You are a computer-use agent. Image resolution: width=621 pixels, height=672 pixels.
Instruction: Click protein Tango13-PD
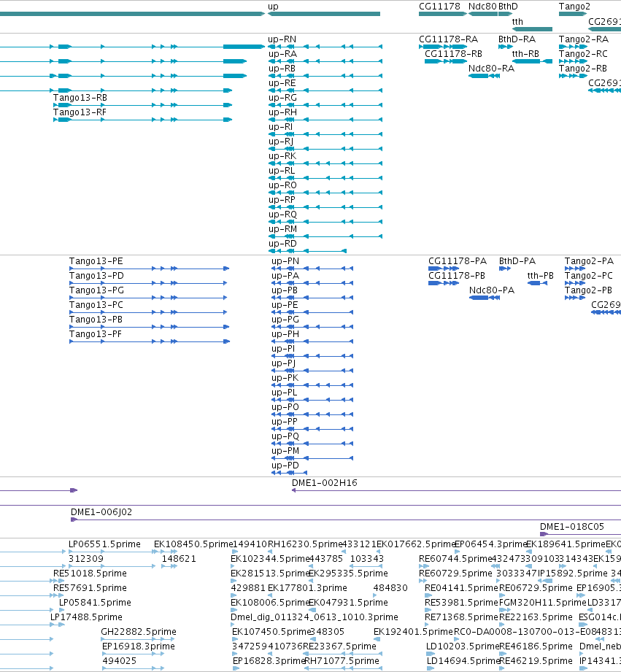click(x=148, y=283)
